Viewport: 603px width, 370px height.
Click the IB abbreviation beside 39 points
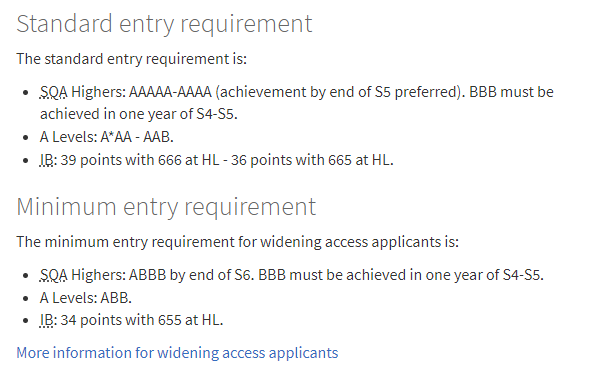[x=48, y=160]
